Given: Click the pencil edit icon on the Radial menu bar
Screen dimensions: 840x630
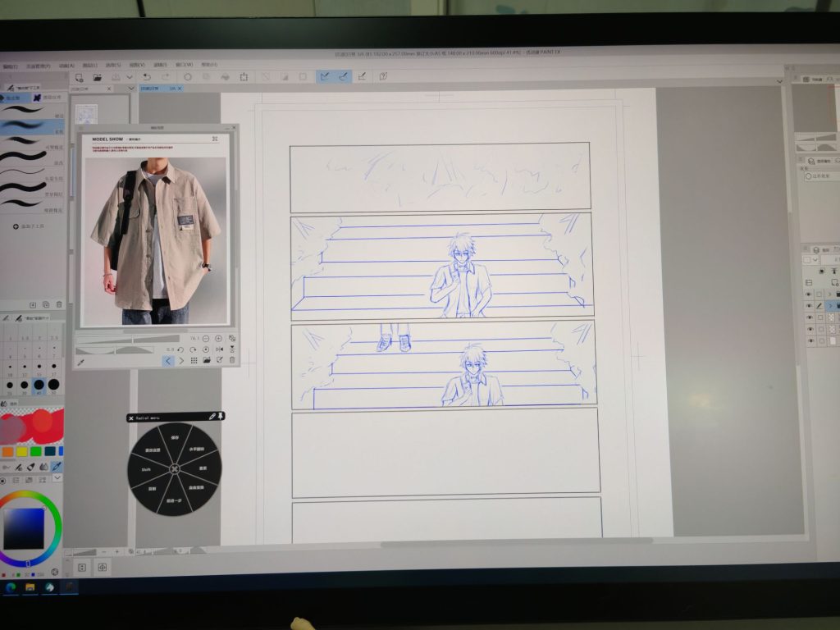Looking at the screenshot, I should (212, 416).
